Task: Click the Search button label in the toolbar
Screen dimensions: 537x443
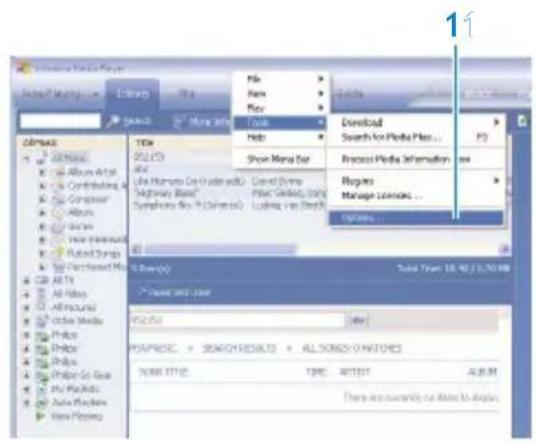Action: 137,121
